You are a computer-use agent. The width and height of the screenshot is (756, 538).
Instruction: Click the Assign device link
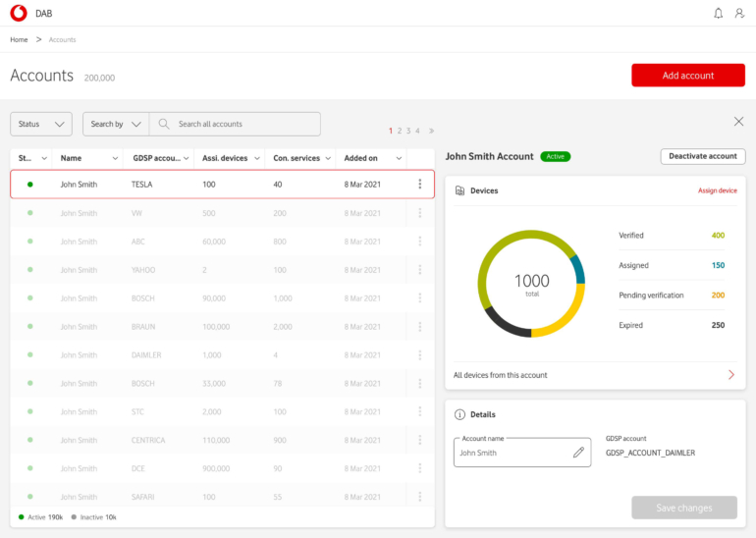[717, 190]
